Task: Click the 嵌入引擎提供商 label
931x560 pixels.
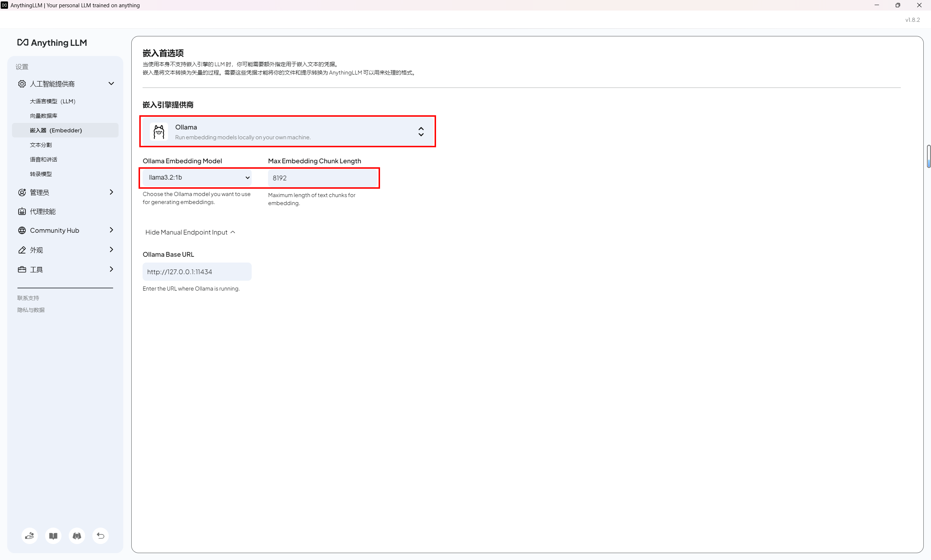Action: tap(168, 105)
